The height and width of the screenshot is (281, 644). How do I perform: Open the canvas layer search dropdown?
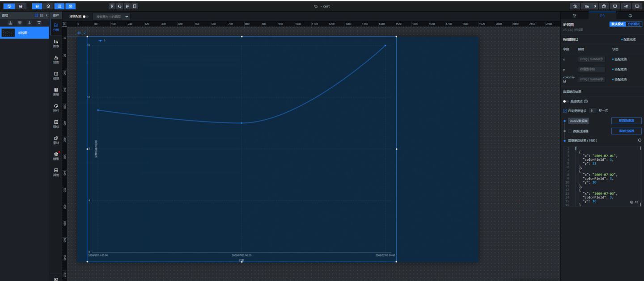click(111, 17)
